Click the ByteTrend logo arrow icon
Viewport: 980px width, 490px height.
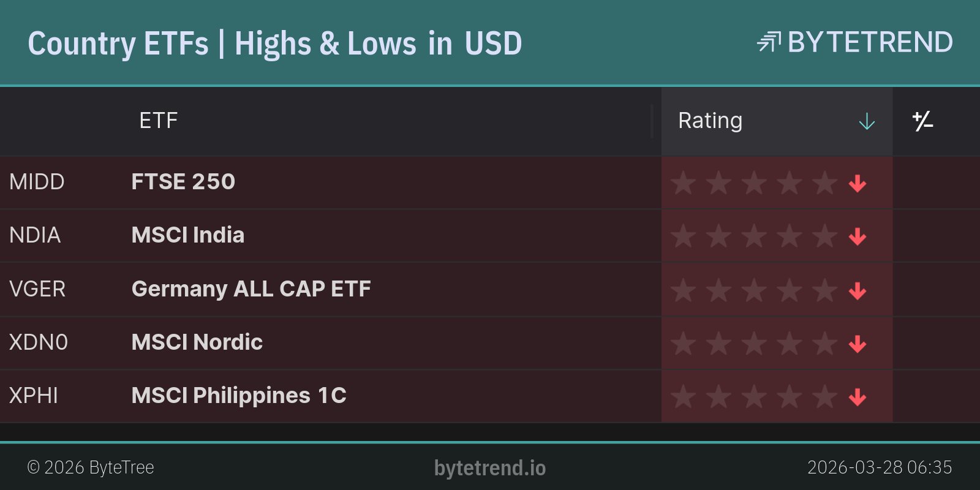pyautogui.click(x=769, y=42)
